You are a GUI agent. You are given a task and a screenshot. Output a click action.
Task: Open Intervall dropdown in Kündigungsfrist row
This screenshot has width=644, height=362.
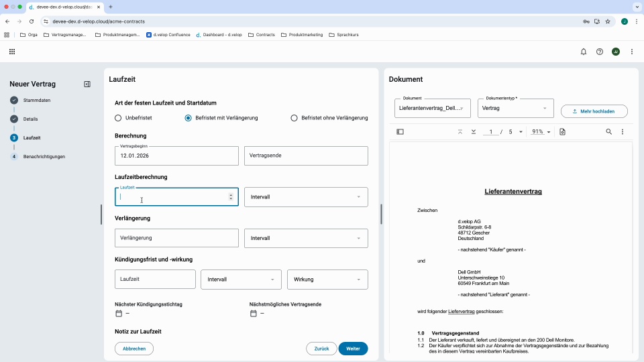click(x=241, y=280)
